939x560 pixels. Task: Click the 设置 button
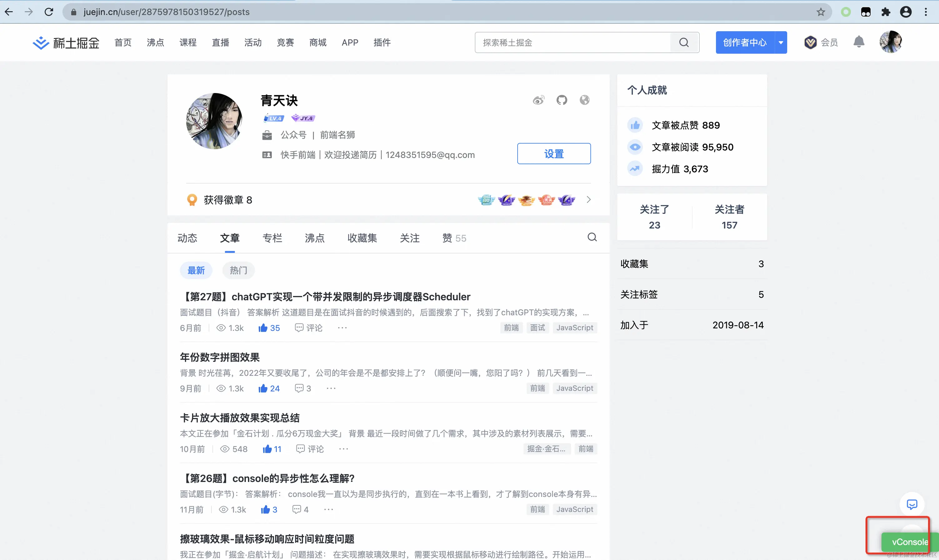(x=554, y=154)
